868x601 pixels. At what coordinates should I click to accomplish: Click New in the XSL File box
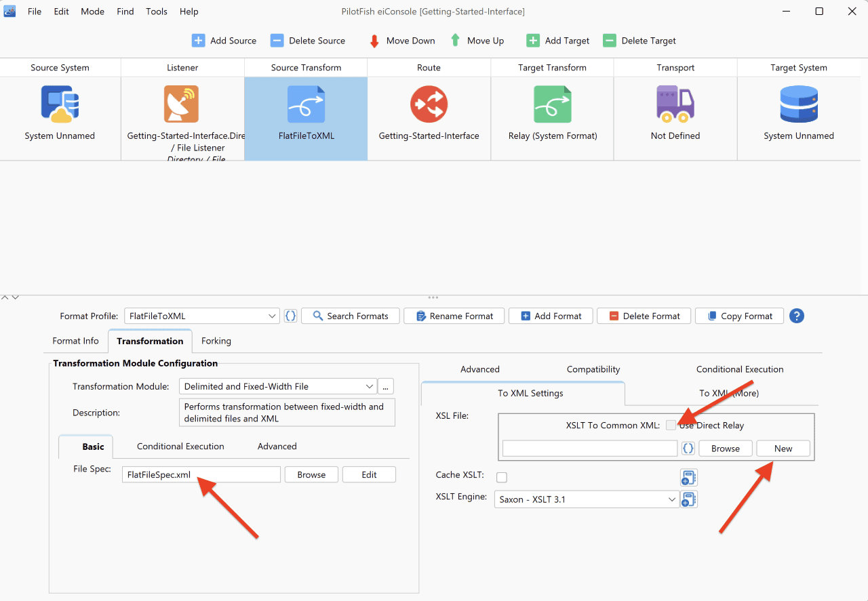pyautogui.click(x=783, y=449)
